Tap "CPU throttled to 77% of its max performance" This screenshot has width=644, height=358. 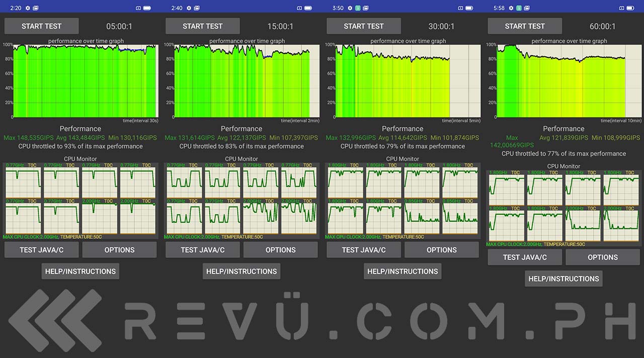[563, 154]
